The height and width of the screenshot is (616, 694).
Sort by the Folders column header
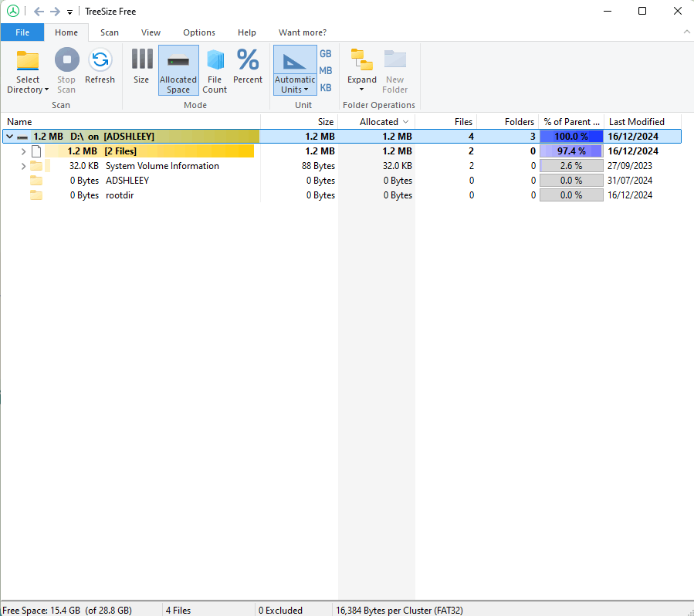coord(507,122)
